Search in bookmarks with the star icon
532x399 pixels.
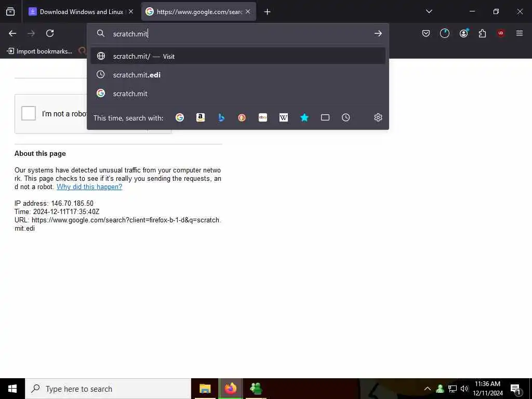tap(304, 117)
